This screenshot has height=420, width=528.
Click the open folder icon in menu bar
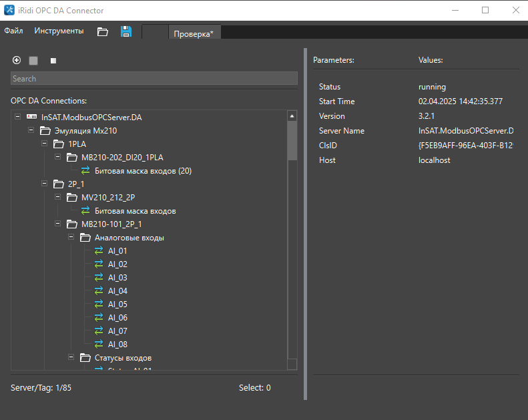102,31
